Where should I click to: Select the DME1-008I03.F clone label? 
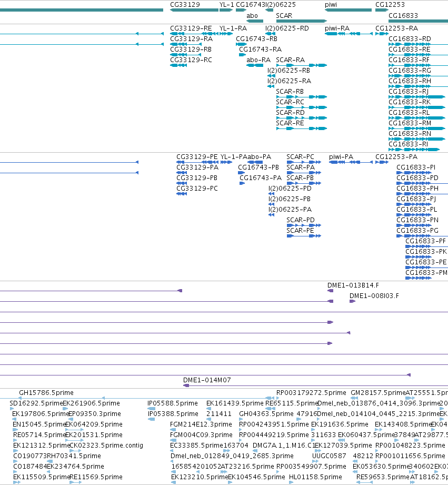(374, 296)
